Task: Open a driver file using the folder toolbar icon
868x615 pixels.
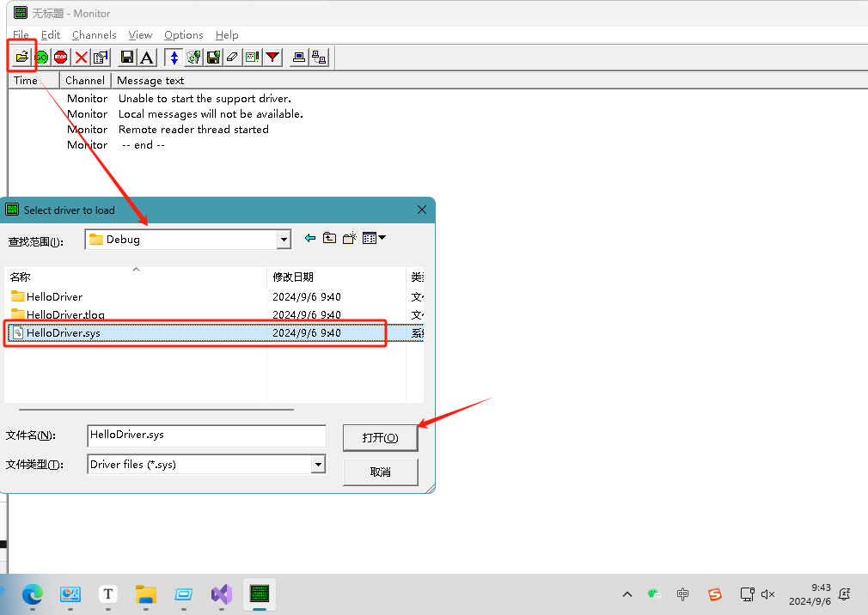Action: (x=21, y=57)
